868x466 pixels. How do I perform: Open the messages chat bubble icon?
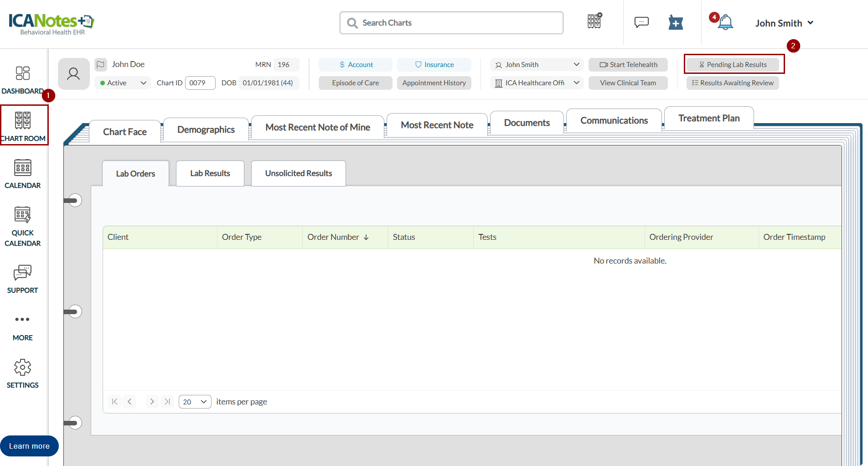[x=641, y=22]
